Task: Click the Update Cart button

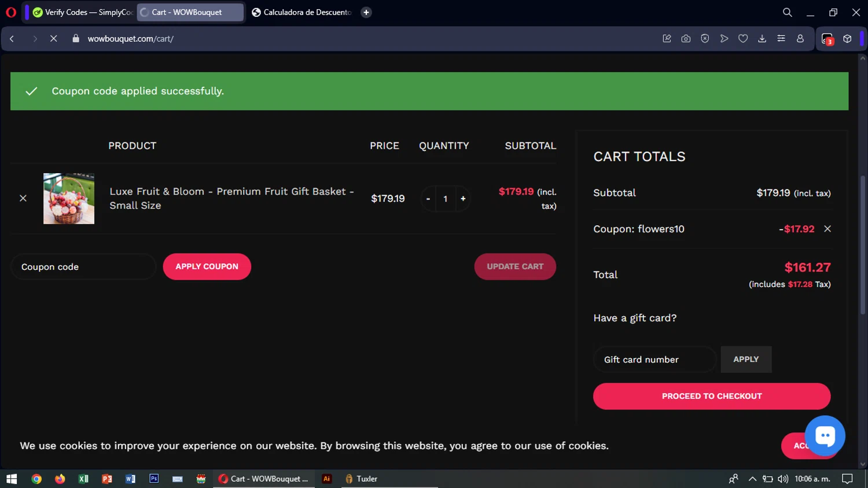Action: coord(515,267)
